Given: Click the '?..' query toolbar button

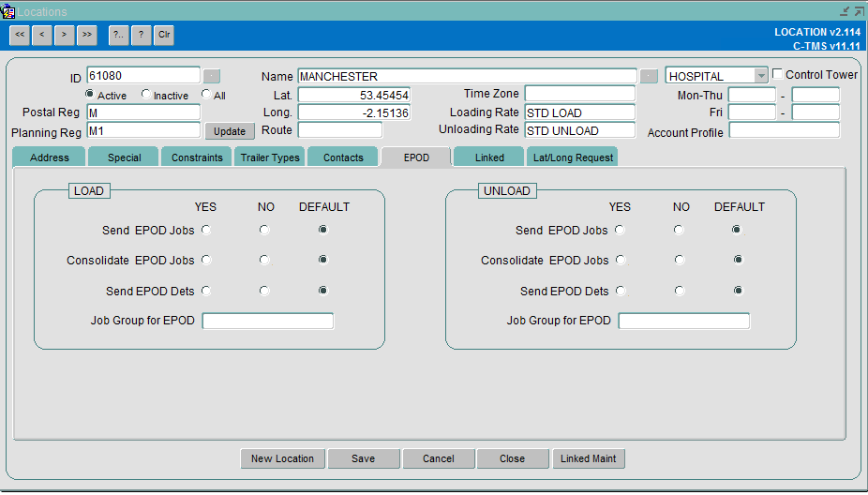Looking at the screenshot, I should pyautogui.click(x=118, y=35).
